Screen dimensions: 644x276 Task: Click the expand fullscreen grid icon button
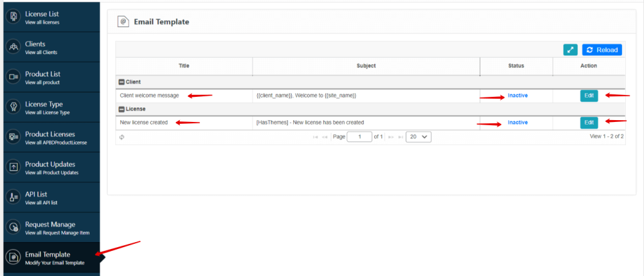coord(570,50)
